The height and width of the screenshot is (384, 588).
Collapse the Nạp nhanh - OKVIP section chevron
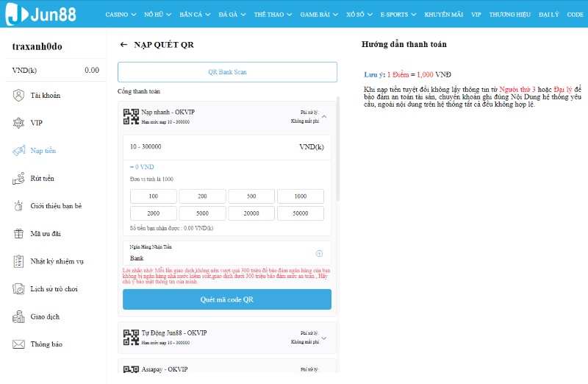coord(324,117)
